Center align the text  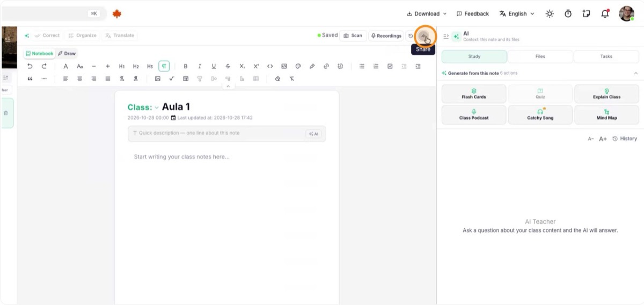[79, 78]
